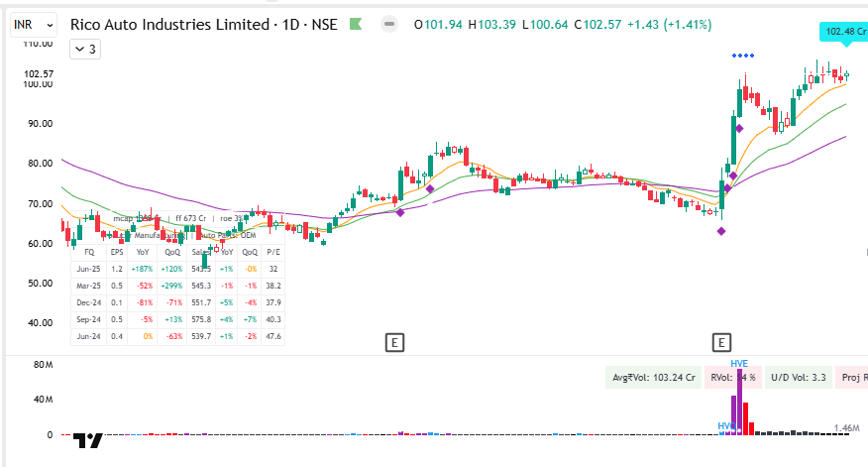868x467 pixels.
Task: Click the row of blue dots above the peak
Action: [743, 56]
